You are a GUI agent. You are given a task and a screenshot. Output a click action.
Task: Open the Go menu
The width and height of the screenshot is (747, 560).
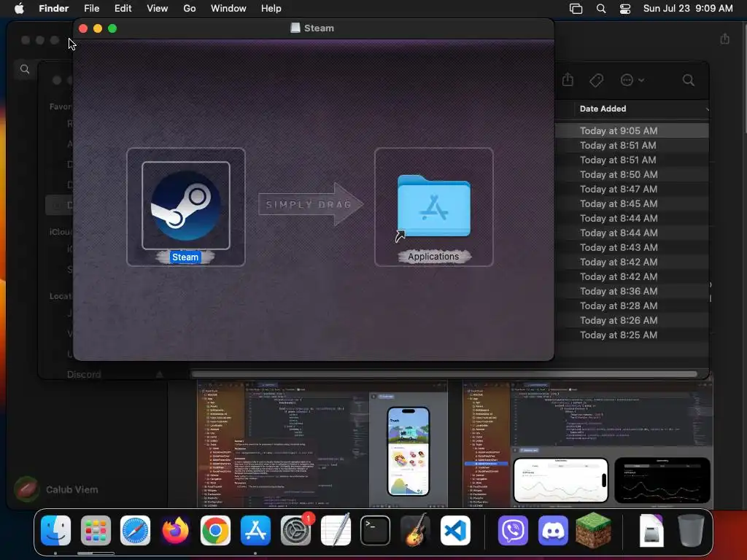[190, 9]
